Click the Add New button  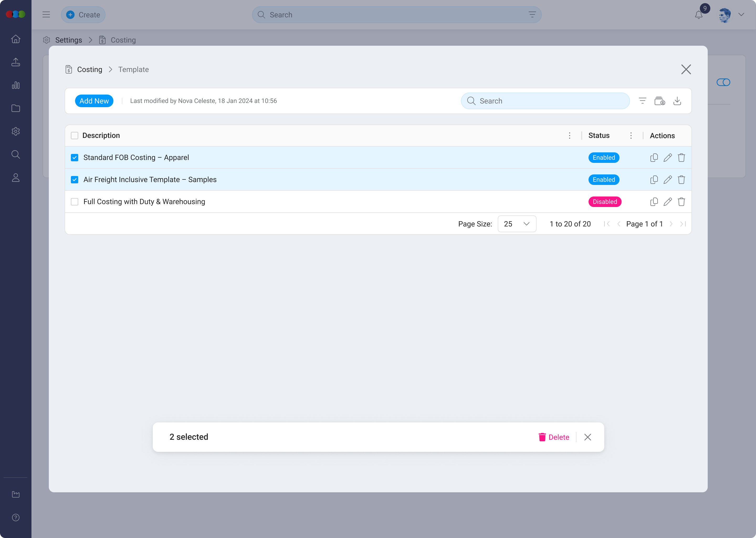coord(94,101)
